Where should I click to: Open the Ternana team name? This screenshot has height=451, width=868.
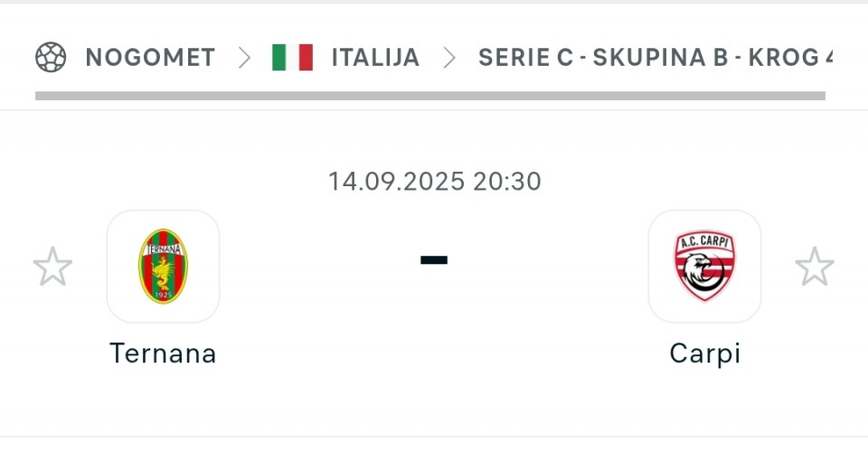point(163,353)
